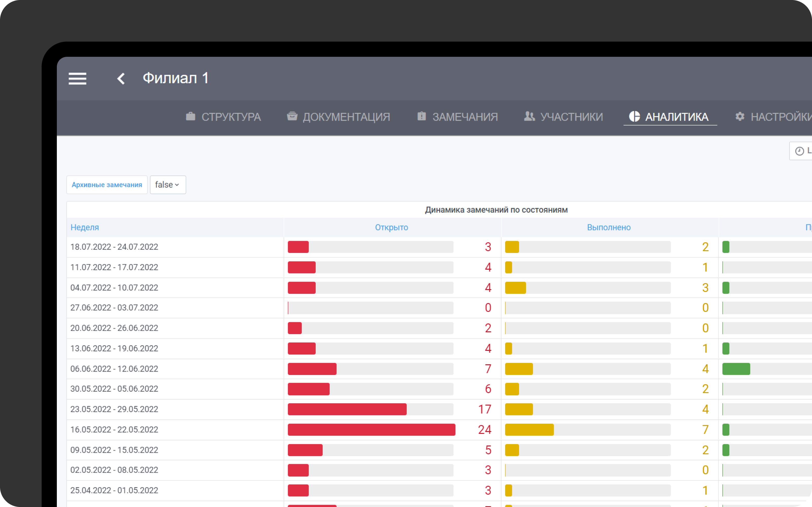Click the Архивные замечания filter label

pos(107,185)
